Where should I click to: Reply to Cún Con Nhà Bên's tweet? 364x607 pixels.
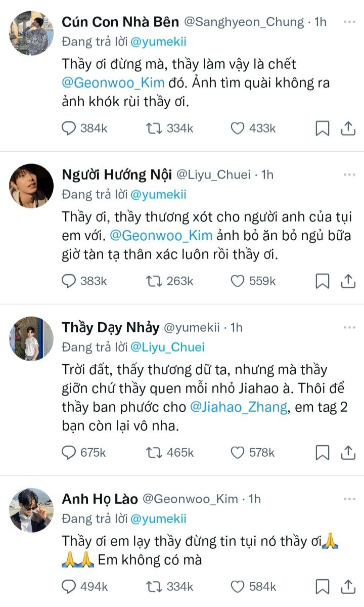(69, 128)
